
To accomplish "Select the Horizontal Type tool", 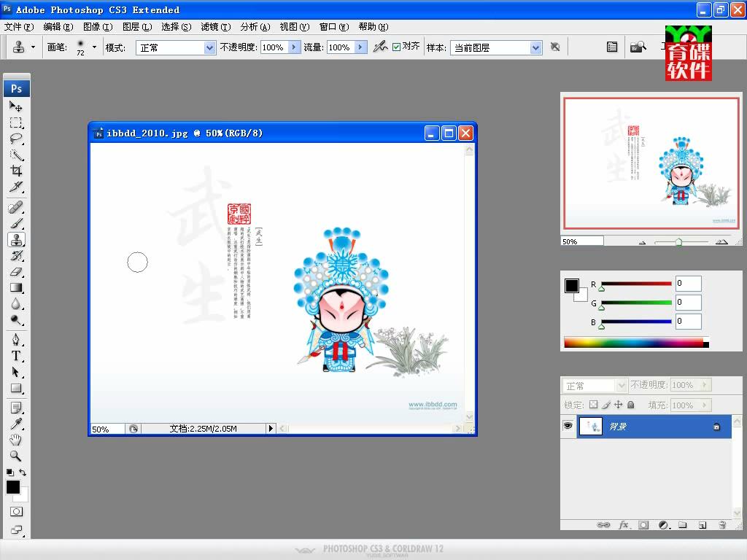I will (x=16, y=356).
